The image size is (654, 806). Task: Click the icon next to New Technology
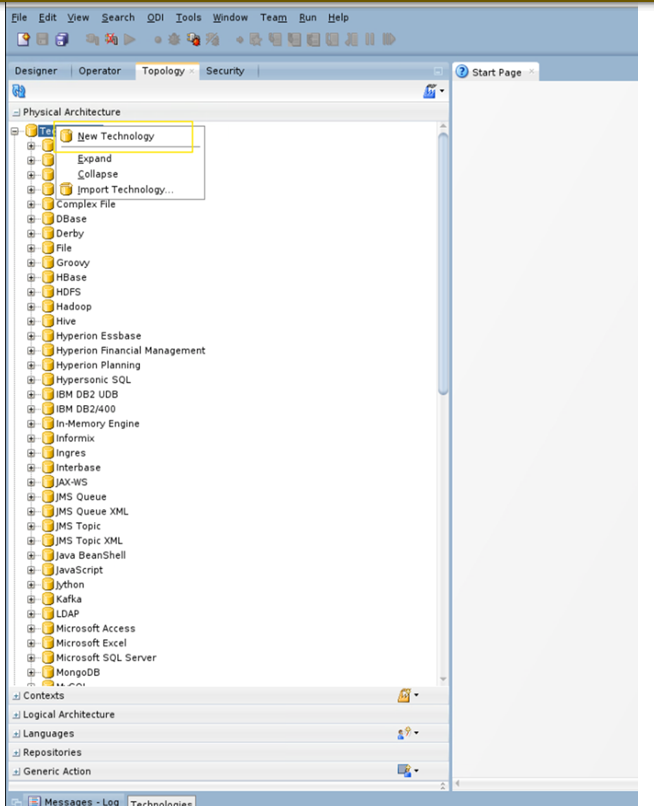coord(66,136)
